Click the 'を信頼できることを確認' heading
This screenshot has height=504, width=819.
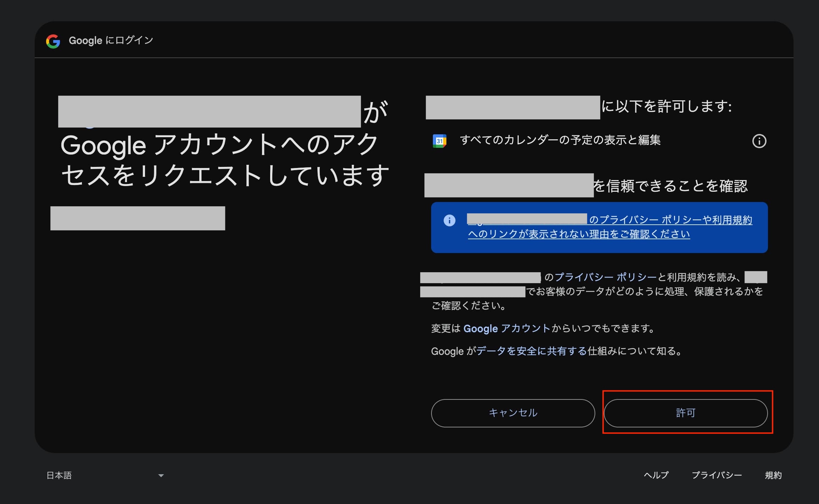point(670,186)
